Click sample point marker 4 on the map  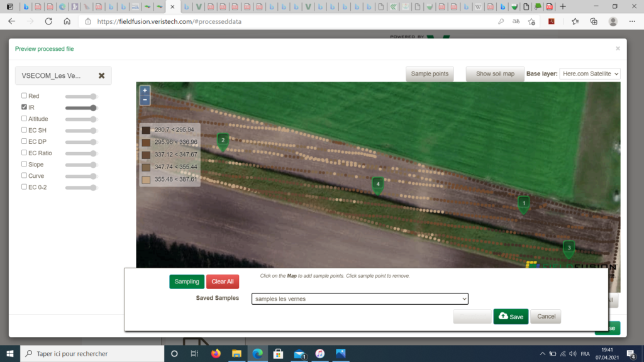(377, 184)
